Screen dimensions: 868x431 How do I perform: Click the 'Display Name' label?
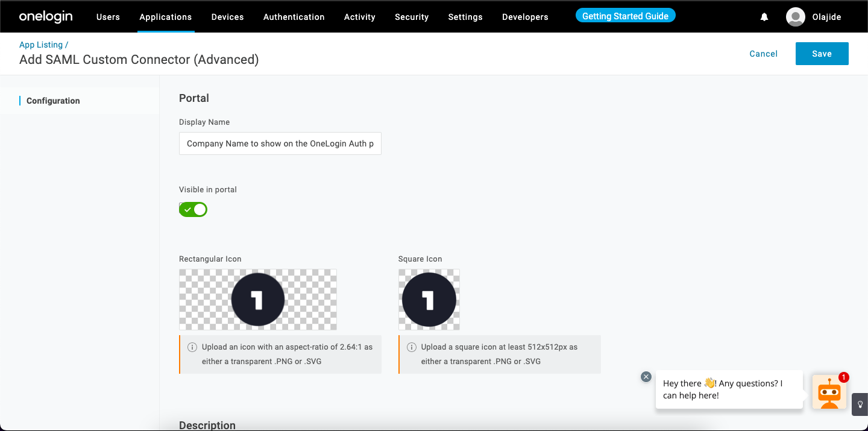(x=204, y=122)
